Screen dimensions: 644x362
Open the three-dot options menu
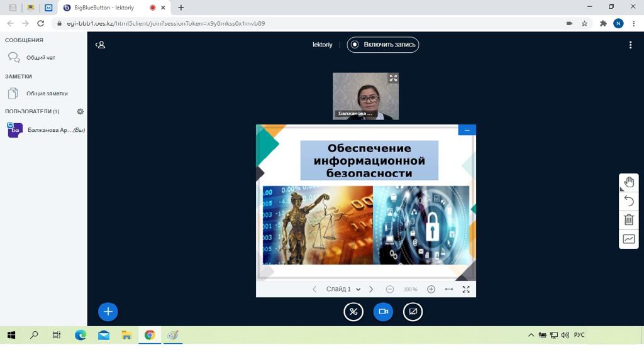click(630, 45)
